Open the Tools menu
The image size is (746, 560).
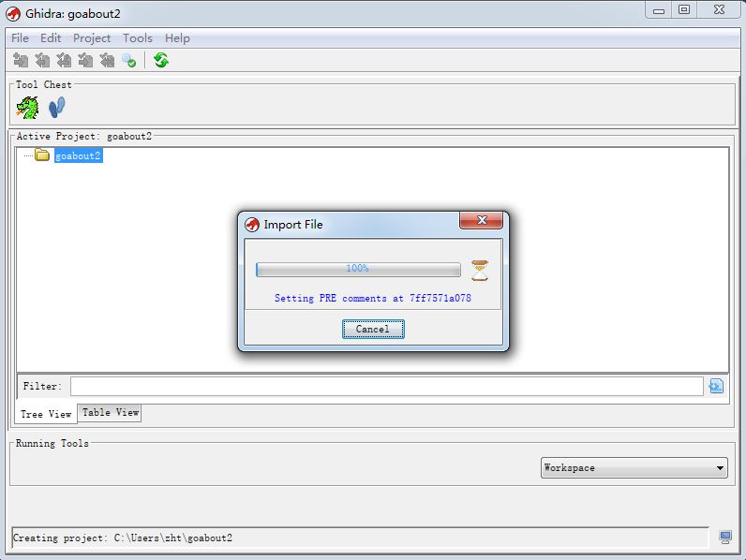[x=138, y=38]
